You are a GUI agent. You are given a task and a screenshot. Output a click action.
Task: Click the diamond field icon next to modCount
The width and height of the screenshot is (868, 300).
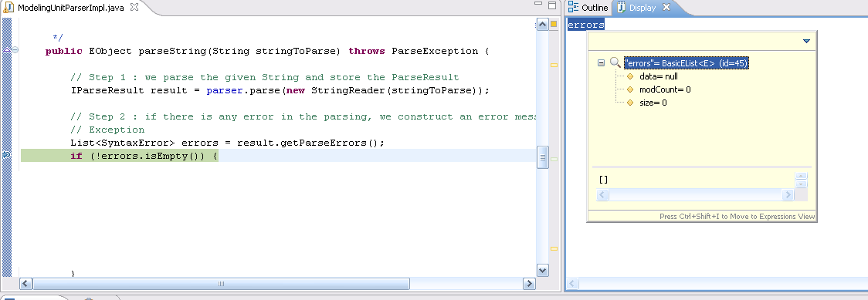pyautogui.click(x=630, y=89)
